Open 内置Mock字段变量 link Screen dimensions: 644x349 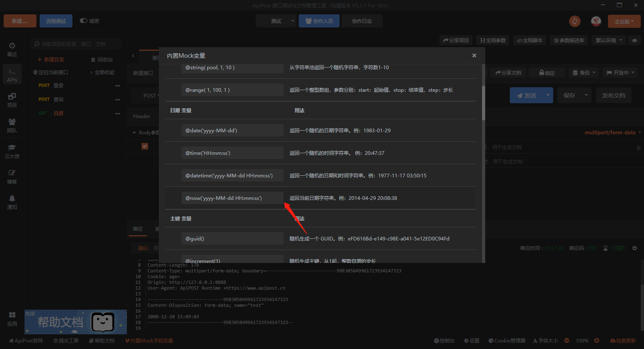coord(149,340)
